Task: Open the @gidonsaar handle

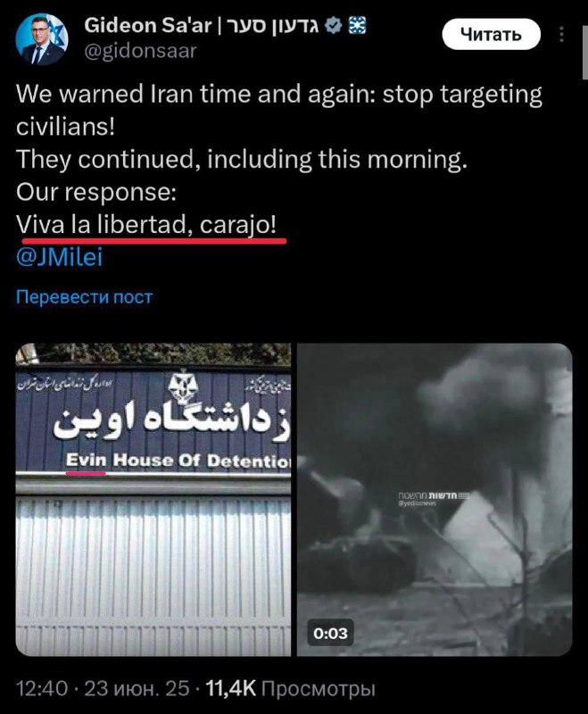Action: [140, 51]
